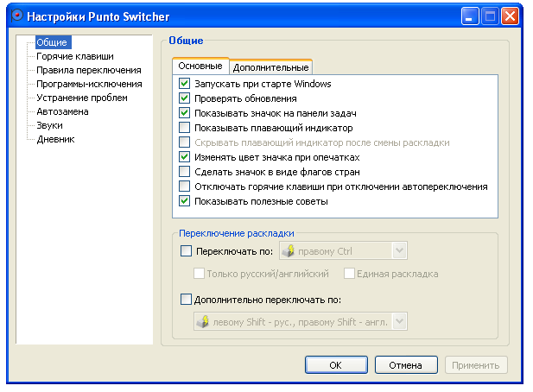The width and height of the screenshot is (533, 392).
Task: Open the правому Ctrl dropdown arrow
Action: point(399,250)
